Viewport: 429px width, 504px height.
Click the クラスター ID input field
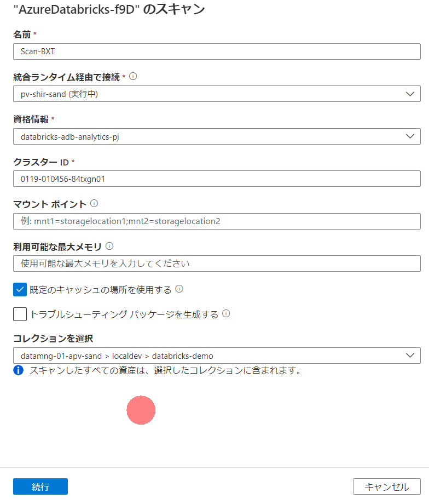point(213,179)
